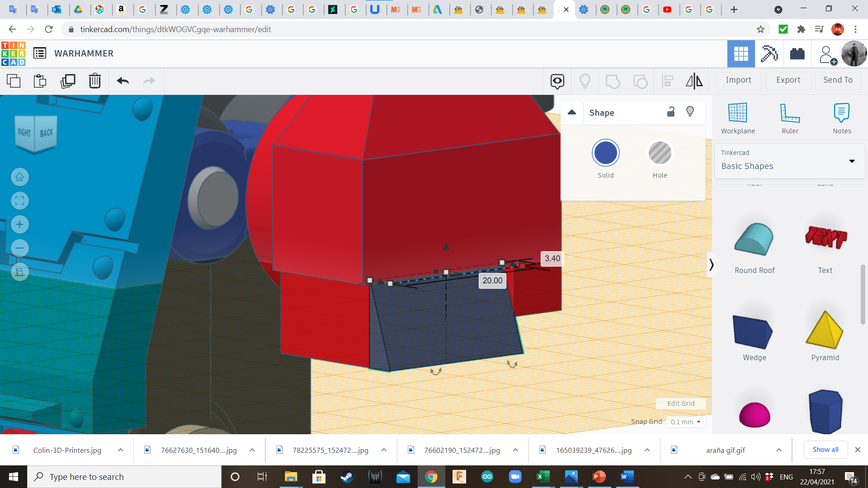Open the Workplane tool
This screenshot has width=868, height=488.
coord(738,118)
